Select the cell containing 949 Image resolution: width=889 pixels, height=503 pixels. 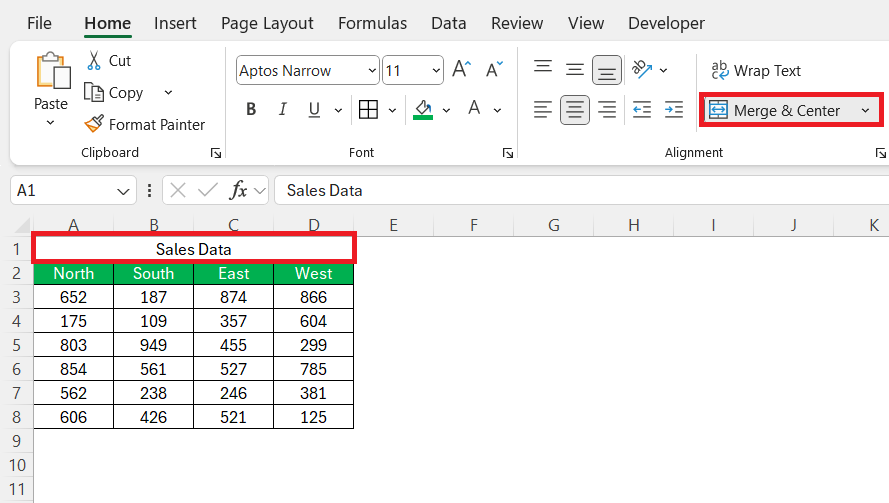pyautogui.click(x=154, y=345)
